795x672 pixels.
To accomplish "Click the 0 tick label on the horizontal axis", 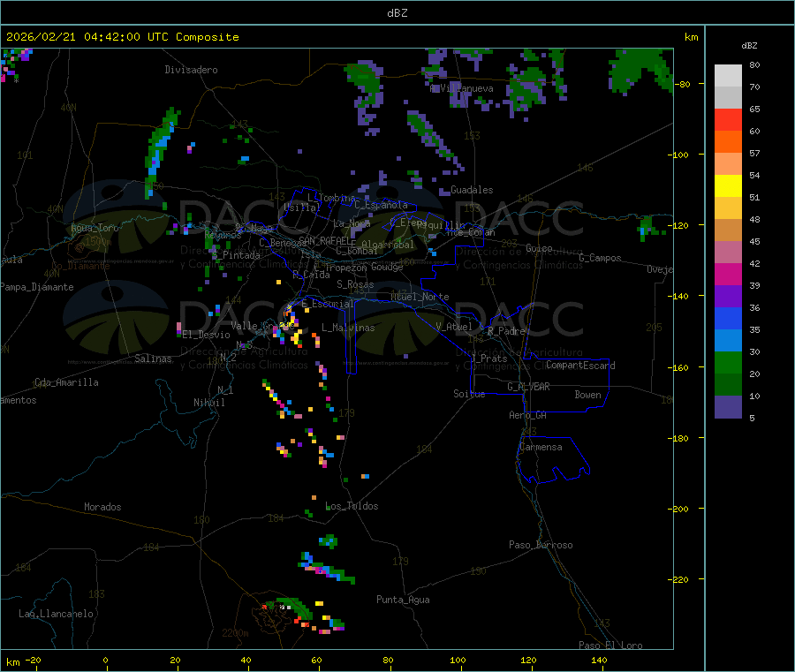I will [x=105, y=660].
